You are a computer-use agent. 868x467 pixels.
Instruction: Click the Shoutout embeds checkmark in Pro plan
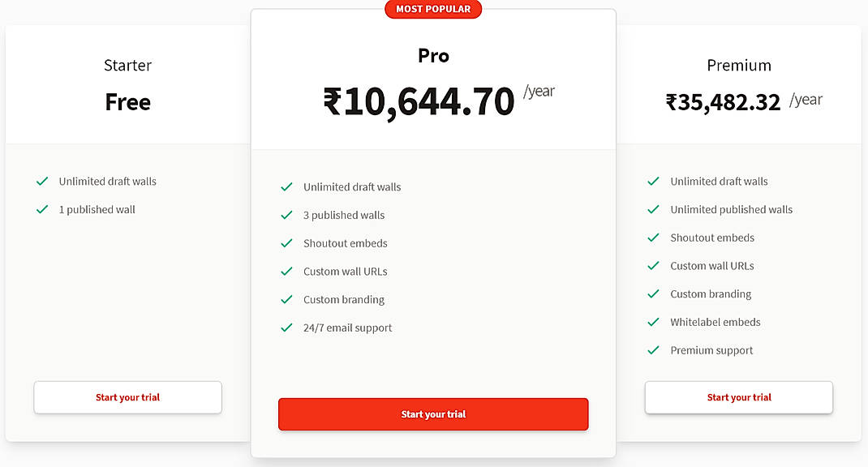pos(286,243)
